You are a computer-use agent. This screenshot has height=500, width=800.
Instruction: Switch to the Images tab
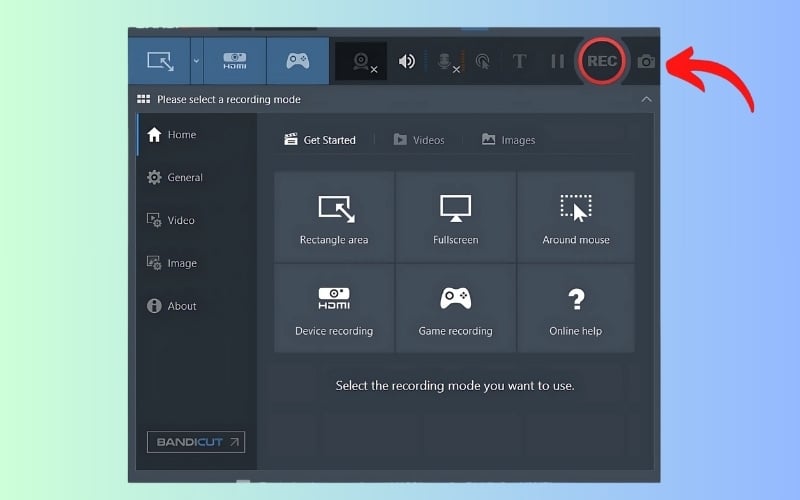[x=508, y=140]
